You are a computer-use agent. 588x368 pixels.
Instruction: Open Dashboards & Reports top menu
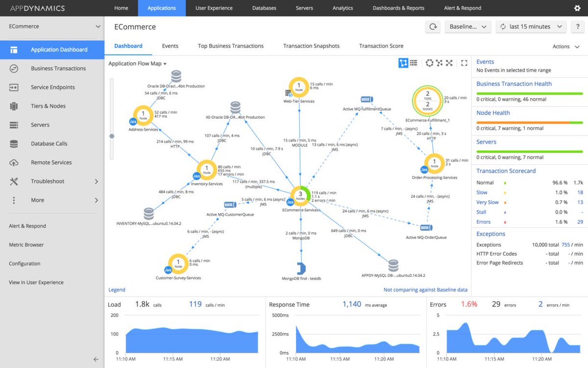[398, 8]
